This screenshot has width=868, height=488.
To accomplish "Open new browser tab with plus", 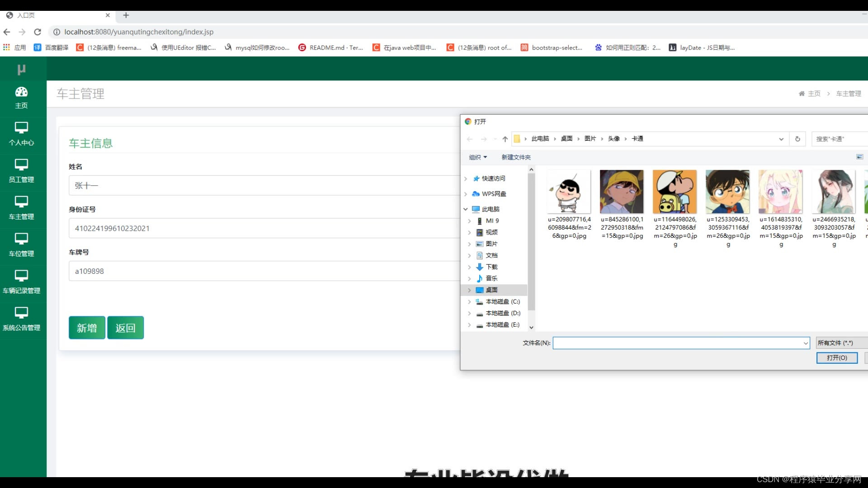I will click(x=126, y=15).
